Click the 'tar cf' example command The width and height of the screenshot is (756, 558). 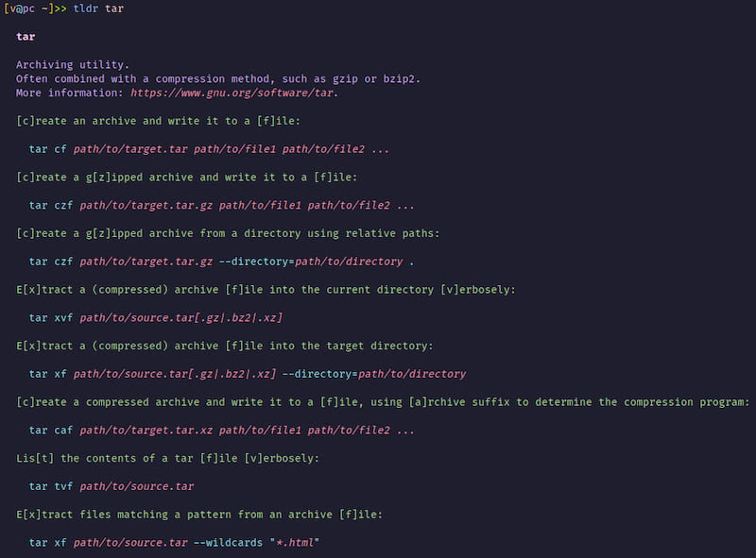click(x=209, y=149)
